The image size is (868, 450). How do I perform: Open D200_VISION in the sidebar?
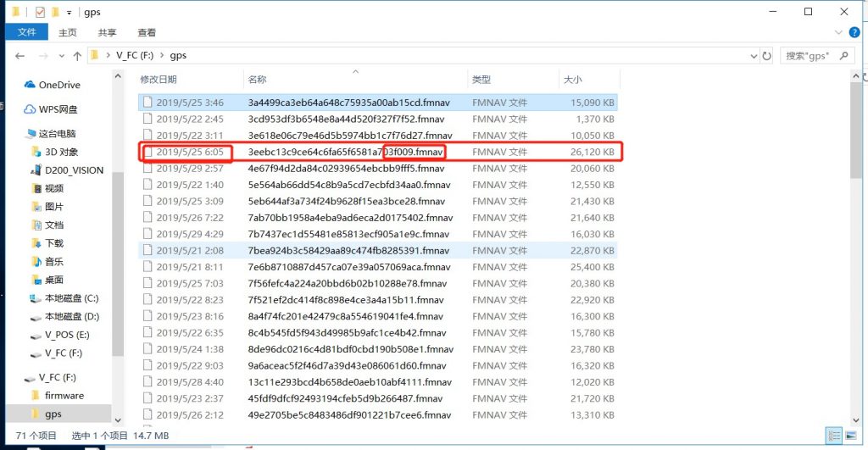67,170
